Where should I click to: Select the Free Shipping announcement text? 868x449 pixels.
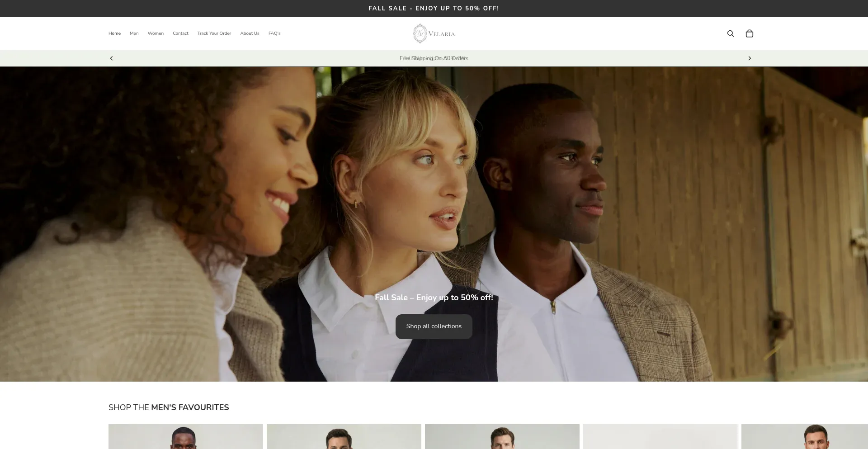[434, 58]
